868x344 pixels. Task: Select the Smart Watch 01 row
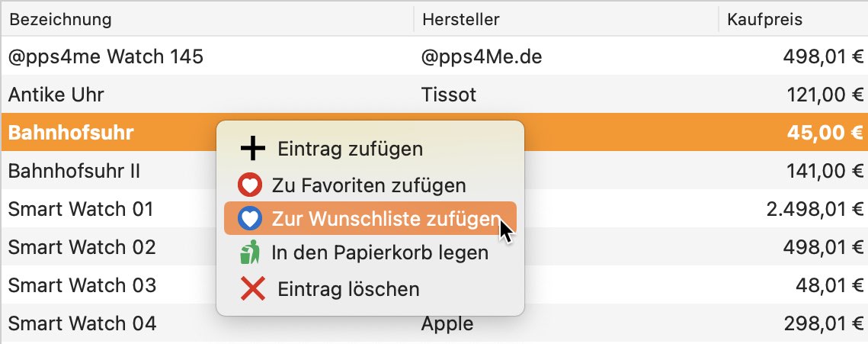pyautogui.click(x=434, y=209)
